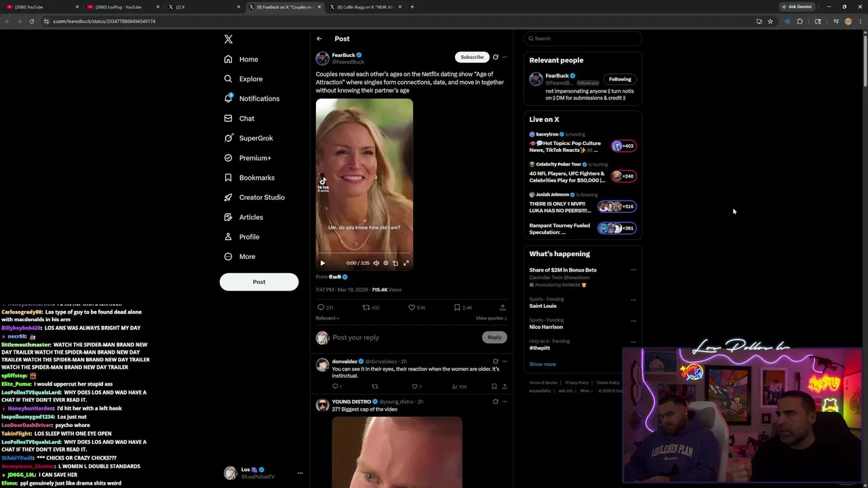Viewport: 868px width, 488px height.
Task: Join kaceytron's live space +402
Action: [x=623, y=146]
